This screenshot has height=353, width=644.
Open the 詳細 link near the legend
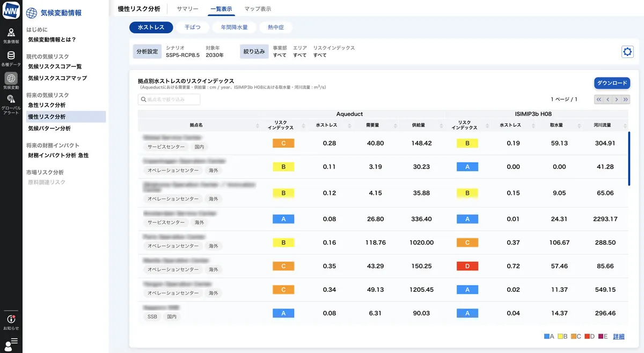pos(618,336)
